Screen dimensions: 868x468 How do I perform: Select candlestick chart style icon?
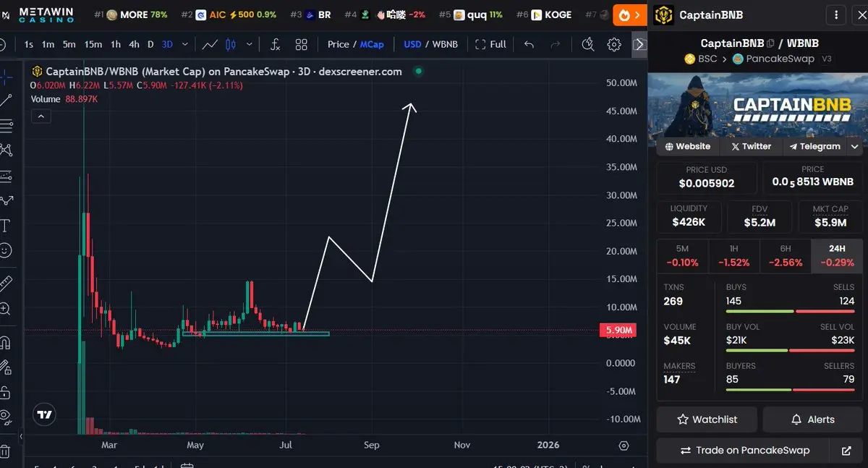tap(231, 44)
